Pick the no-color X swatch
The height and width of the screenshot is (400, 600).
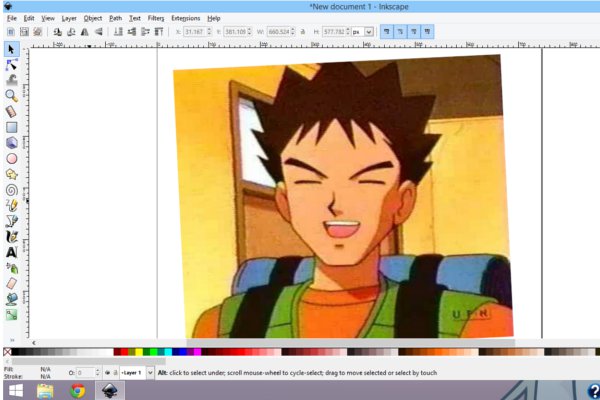pos(7,352)
